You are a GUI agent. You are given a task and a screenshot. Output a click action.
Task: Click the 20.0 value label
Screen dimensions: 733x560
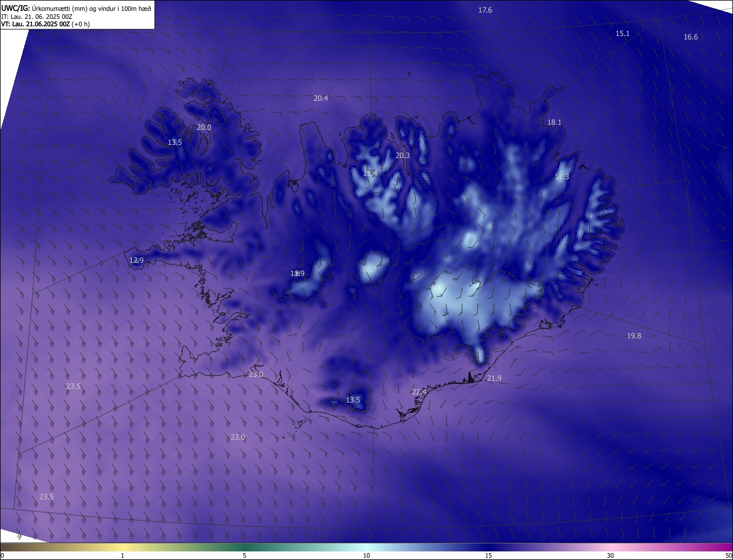tap(204, 128)
